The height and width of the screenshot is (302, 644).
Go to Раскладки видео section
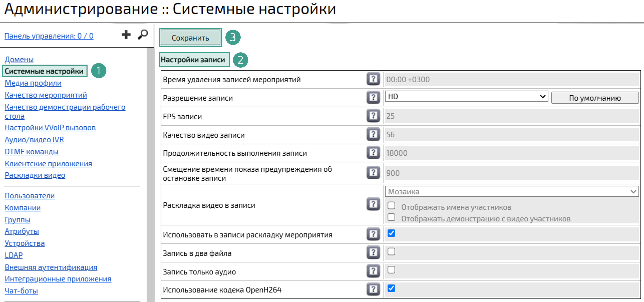35,175
